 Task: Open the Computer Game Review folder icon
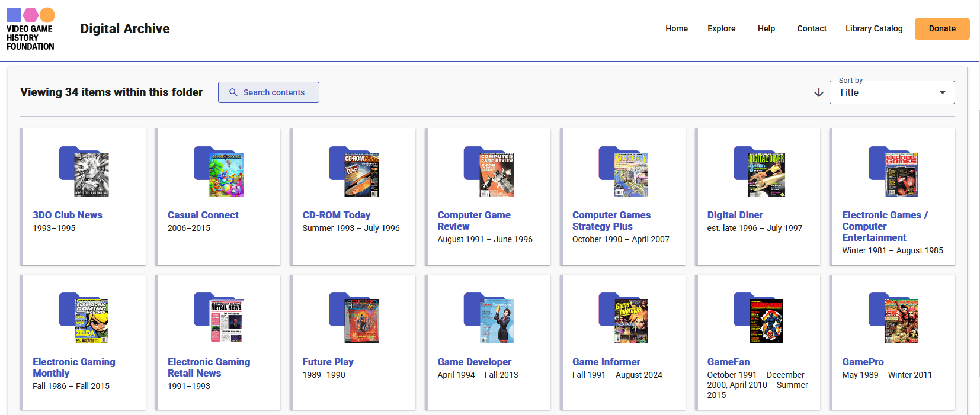(x=489, y=172)
